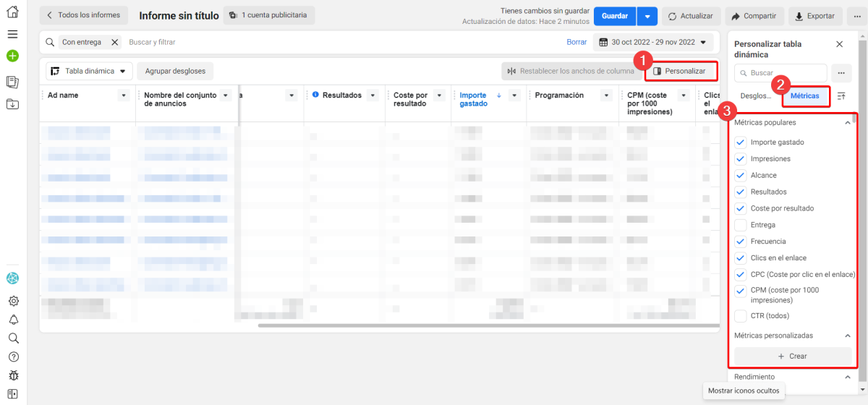The image size is (868, 405).
Task: Uncheck the Importe gastado metric
Action: (x=740, y=142)
